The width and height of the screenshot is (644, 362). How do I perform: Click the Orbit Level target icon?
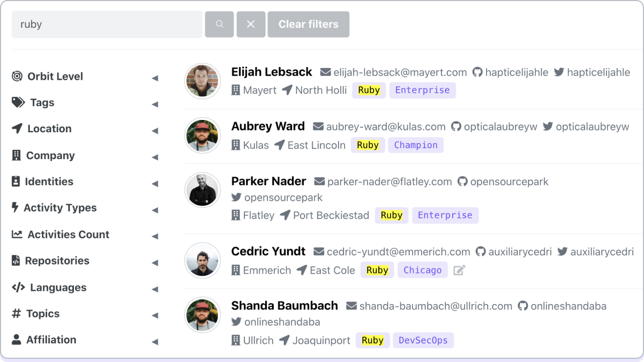click(x=17, y=77)
